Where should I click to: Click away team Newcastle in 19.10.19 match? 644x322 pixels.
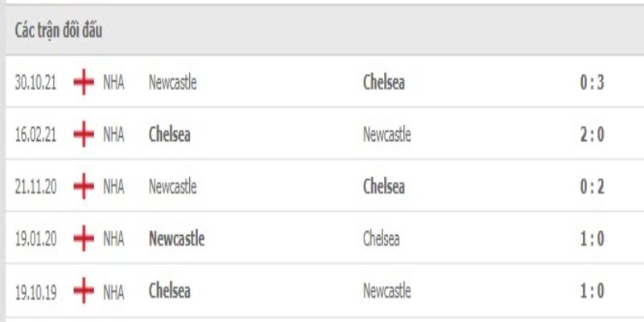[x=386, y=291]
